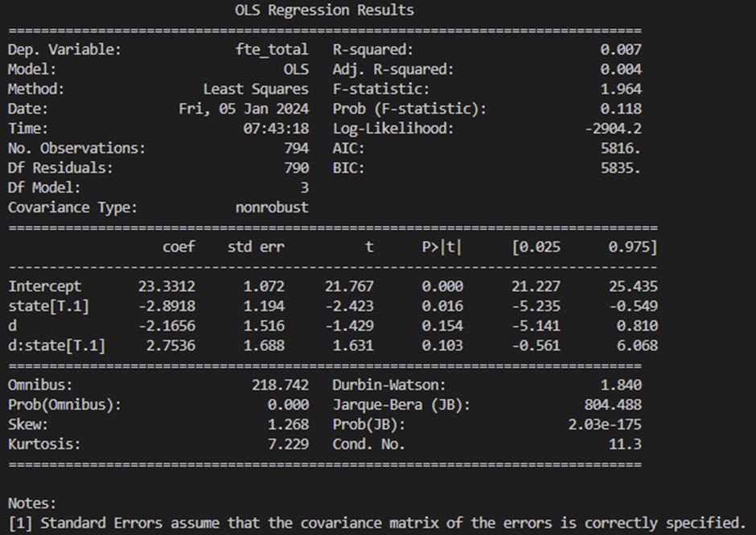The width and height of the screenshot is (756, 535).
Task: Click the interaction p-value 0.103
Action: [442, 346]
